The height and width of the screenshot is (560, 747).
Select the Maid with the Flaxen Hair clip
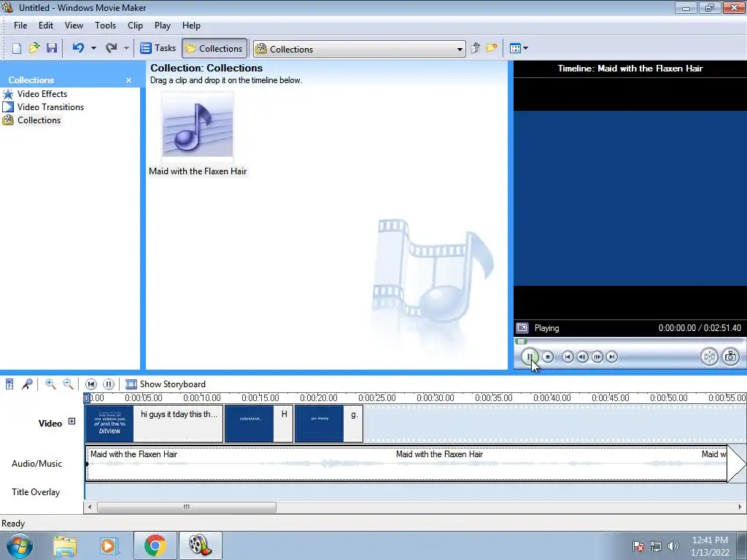(198, 133)
